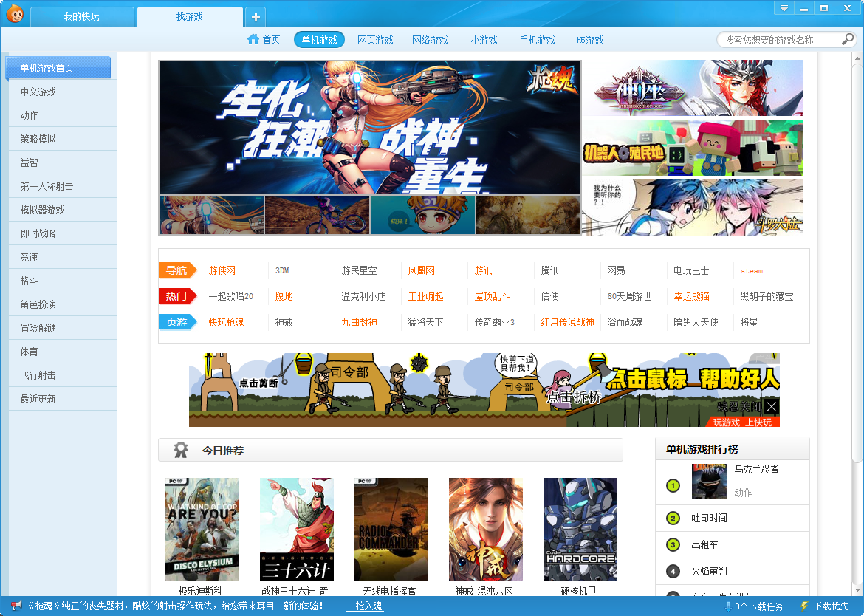Select 体育 category in sidebar
864x616 pixels.
point(63,352)
